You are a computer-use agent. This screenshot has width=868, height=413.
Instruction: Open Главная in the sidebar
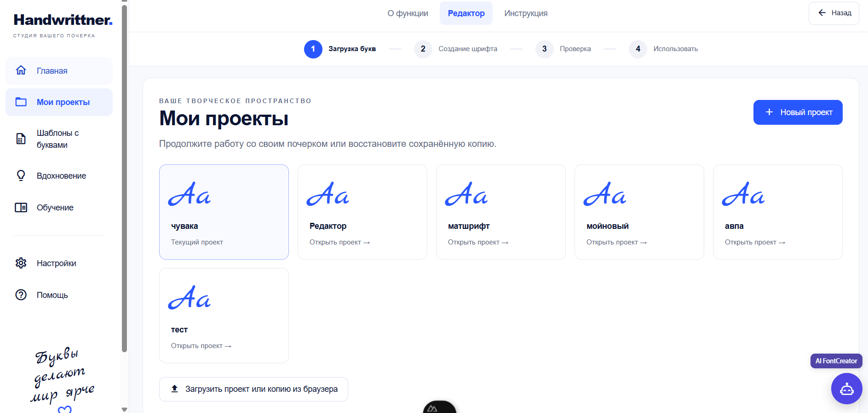tap(59, 70)
